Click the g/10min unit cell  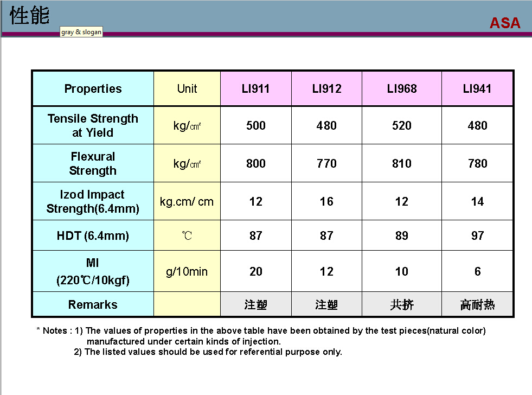pos(187,271)
